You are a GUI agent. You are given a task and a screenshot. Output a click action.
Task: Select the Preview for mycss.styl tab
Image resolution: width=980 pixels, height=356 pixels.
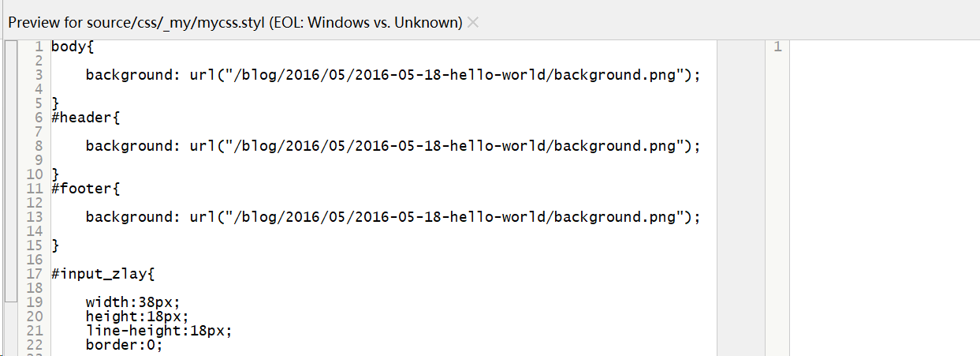pos(235,22)
